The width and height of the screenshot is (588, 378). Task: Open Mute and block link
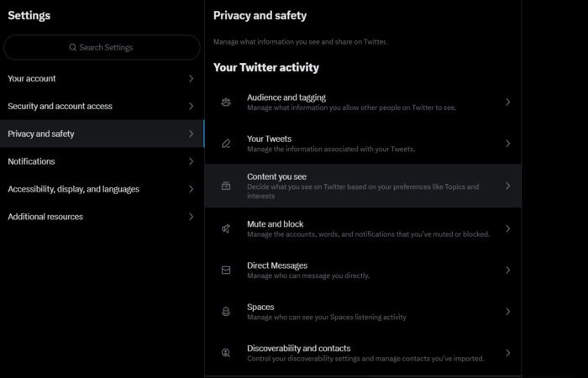point(363,228)
